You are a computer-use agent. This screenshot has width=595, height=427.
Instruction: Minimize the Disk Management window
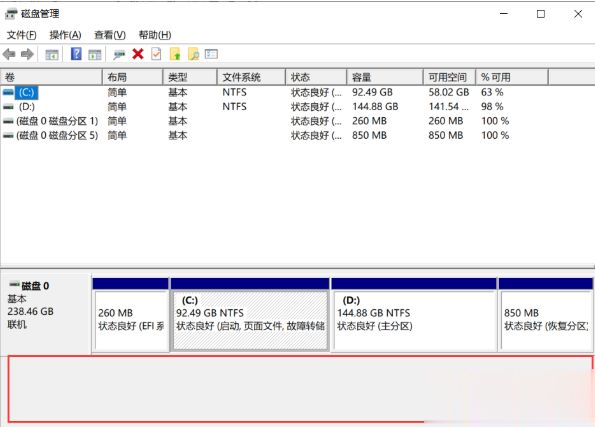pos(504,14)
